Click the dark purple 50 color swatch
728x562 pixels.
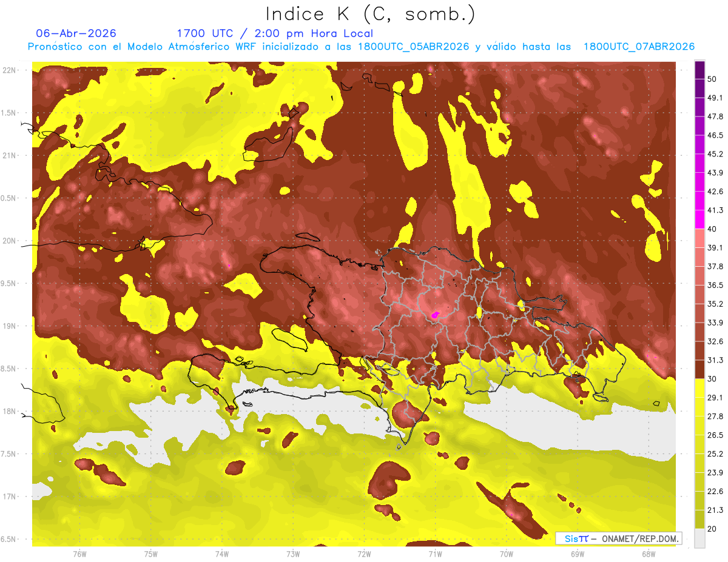(x=699, y=70)
